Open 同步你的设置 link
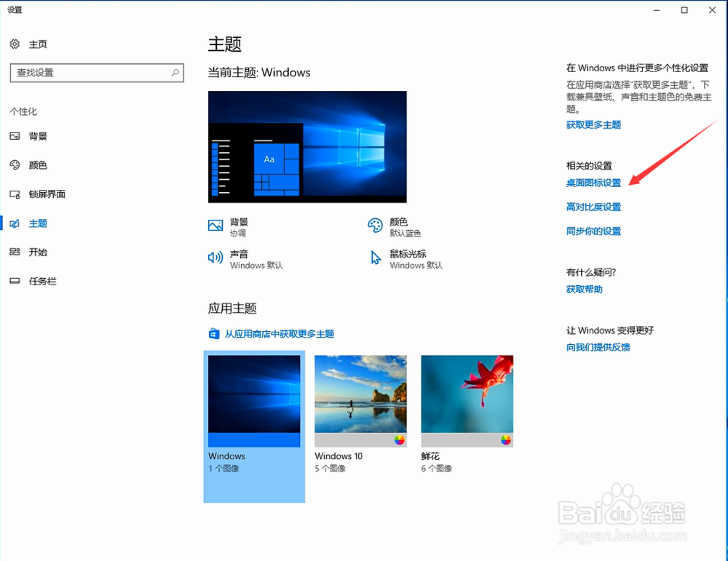The height and width of the screenshot is (561, 728). [x=593, y=231]
